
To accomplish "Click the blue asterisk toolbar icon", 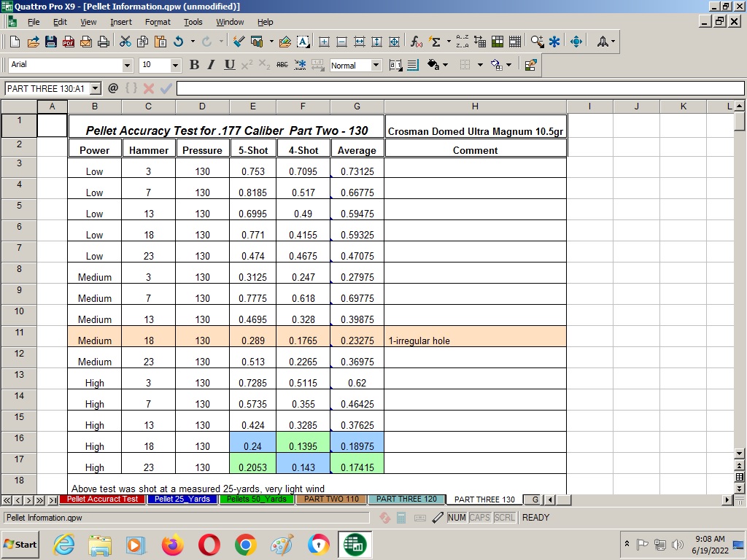I will click(554, 42).
